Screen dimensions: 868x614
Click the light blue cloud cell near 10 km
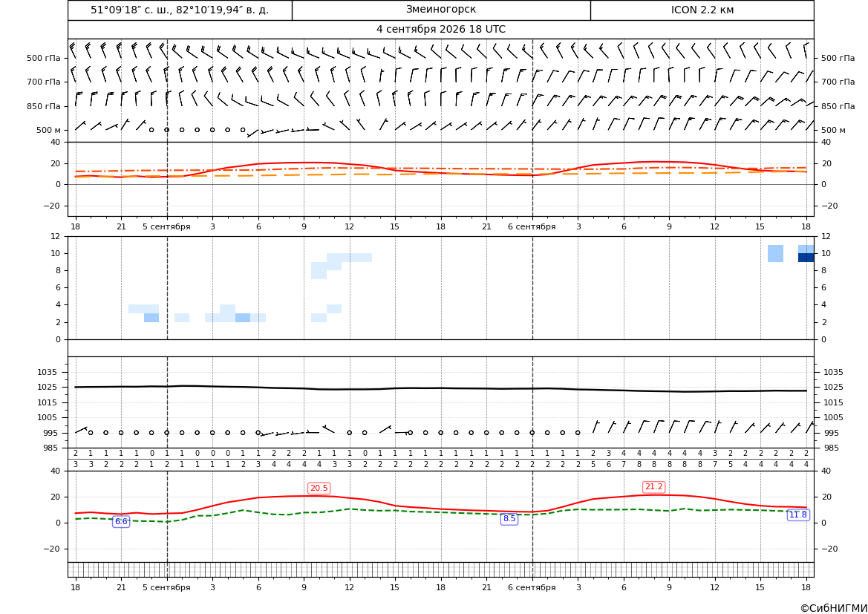click(x=775, y=254)
